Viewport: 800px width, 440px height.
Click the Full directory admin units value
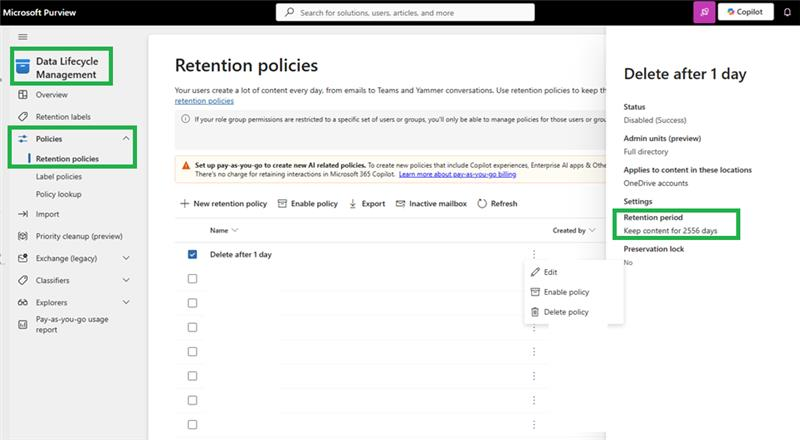pos(645,152)
